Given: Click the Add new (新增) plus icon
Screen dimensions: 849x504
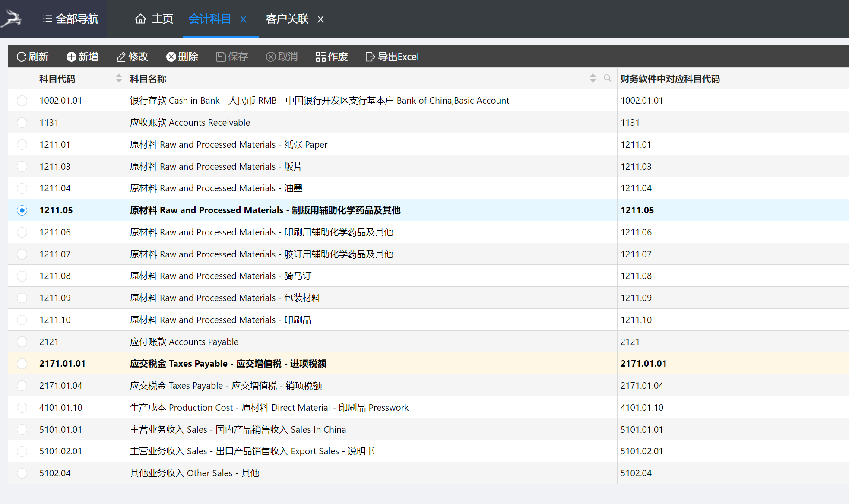Looking at the screenshot, I should pos(71,57).
